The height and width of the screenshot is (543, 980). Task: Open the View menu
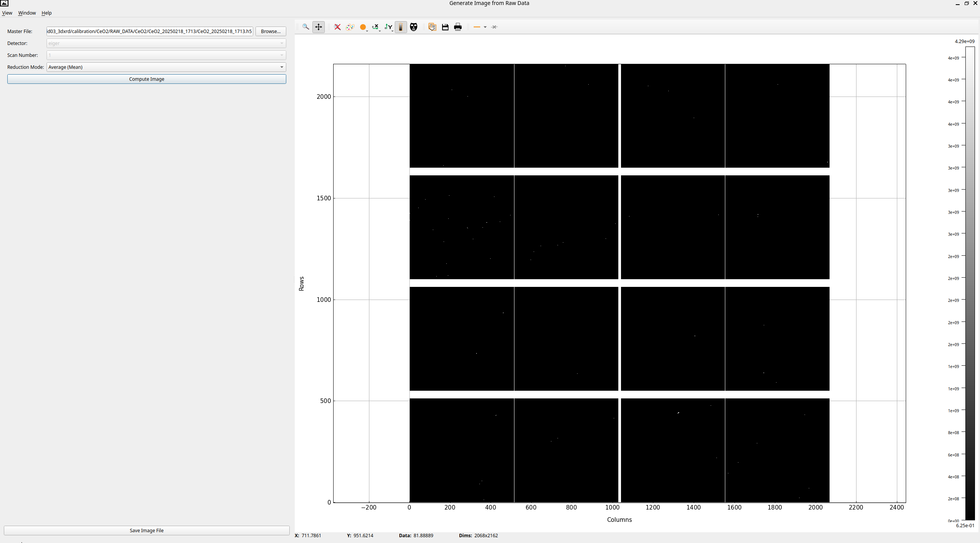pyautogui.click(x=7, y=13)
